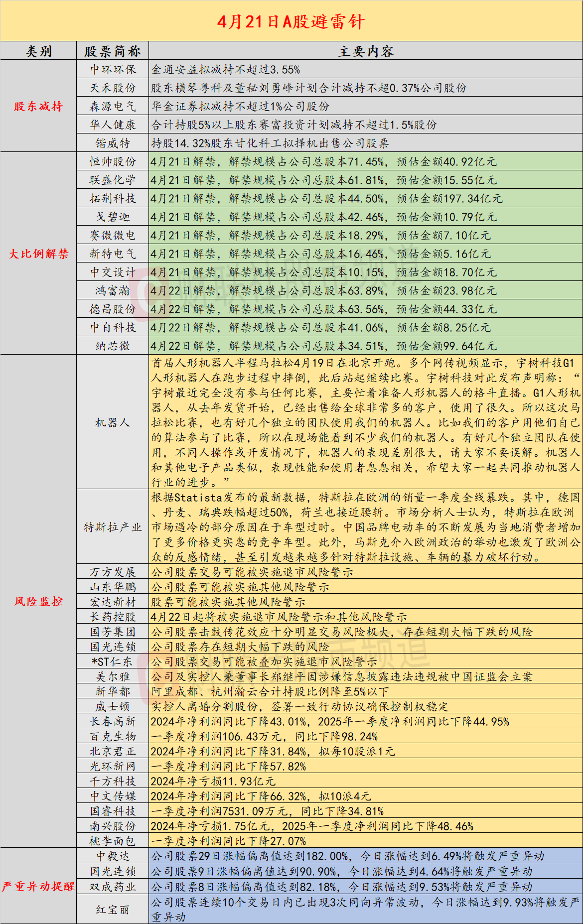583x924 pixels.
Task: Click stock name '中毅达'
Action: (x=113, y=856)
